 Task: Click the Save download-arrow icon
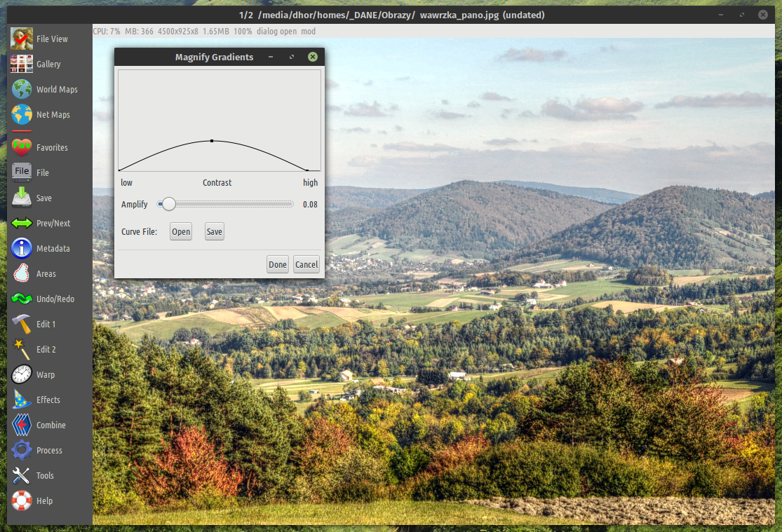[22, 198]
